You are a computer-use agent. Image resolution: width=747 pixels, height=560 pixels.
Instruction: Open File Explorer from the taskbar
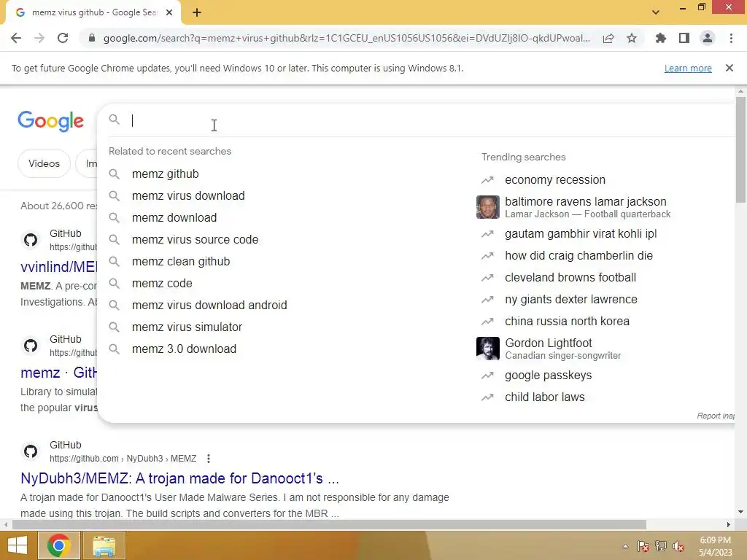pyautogui.click(x=104, y=545)
